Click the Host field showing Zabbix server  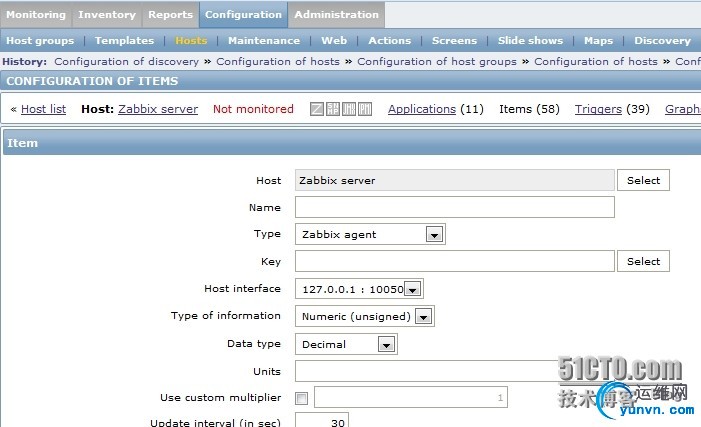455,180
